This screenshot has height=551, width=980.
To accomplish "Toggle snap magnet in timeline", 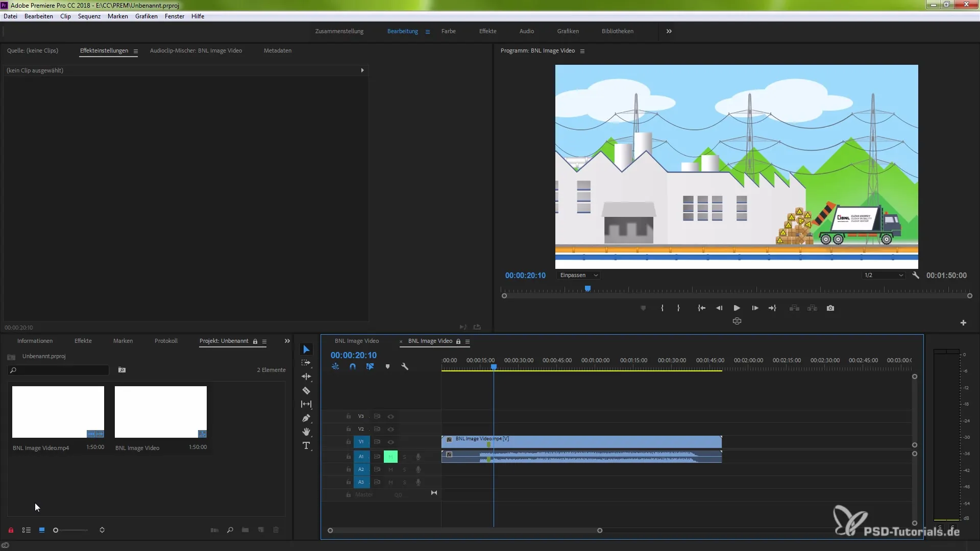I will tap(353, 367).
